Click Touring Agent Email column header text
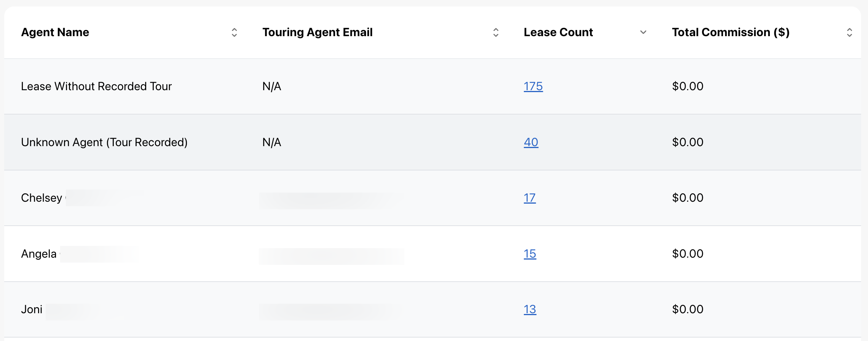This screenshot has height=341, width=868. pos(317,32)
